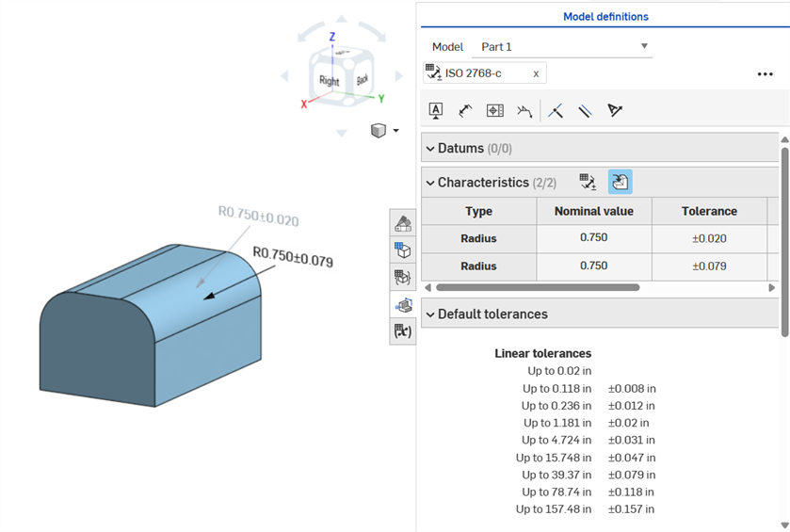Open the view cube display options dropdown
This screenshot has height=532, width=790.
click(395, 131)
